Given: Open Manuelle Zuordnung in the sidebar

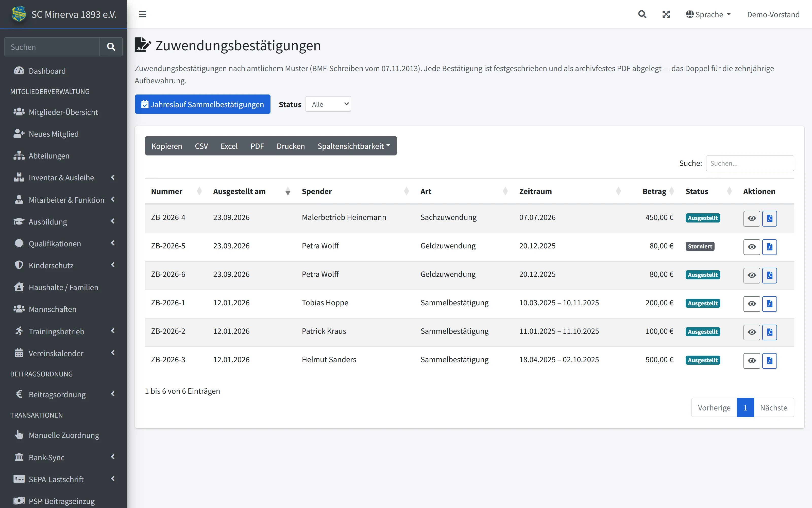Looking at the screenshot, I should pyautogui.click(x=63, y=435).
